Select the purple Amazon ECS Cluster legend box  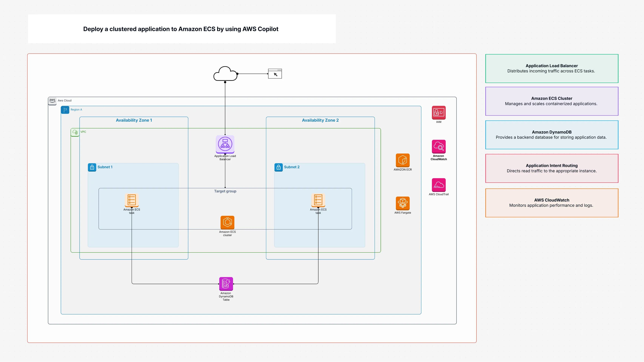pos(552,101)
